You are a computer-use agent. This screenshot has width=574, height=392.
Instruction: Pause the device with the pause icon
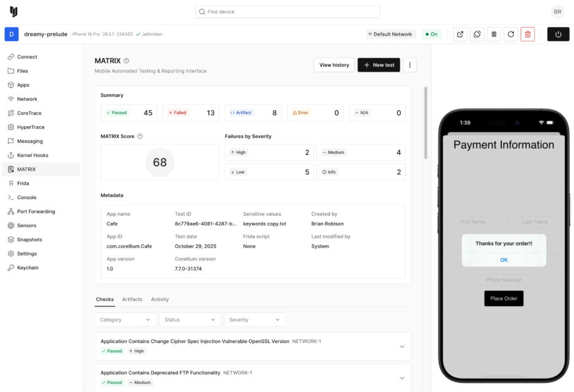pyautogui.click(x=494, y=34)
